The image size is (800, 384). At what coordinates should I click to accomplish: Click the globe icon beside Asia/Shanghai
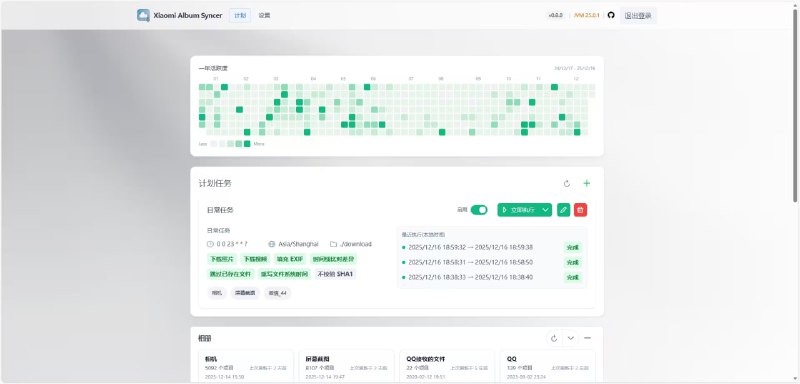pyautogui.click(x=272, y=244)
